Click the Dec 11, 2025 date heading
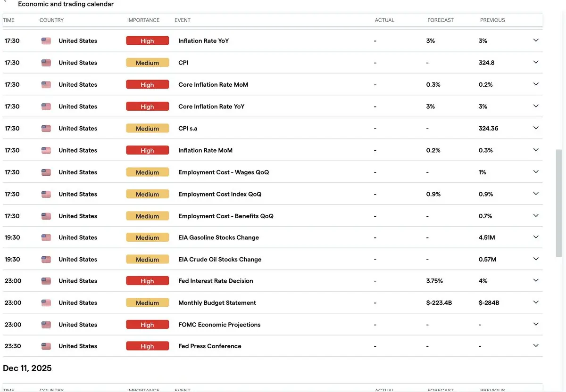 point(27,368)
